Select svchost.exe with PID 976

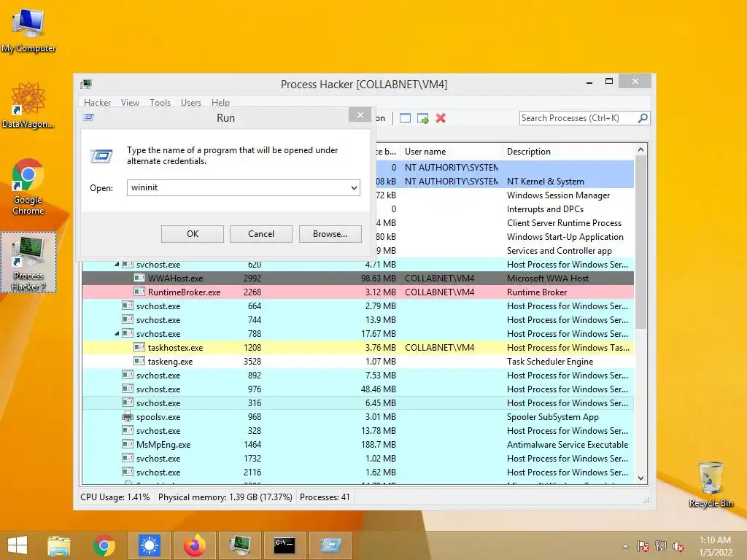click(x=358, y=389)
